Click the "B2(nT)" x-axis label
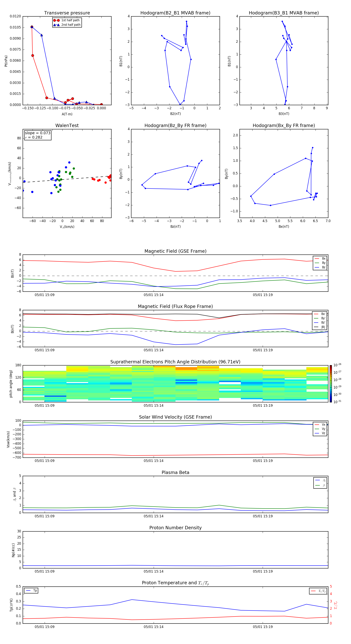This screenshot has height=644, width=351. (175, 114)
